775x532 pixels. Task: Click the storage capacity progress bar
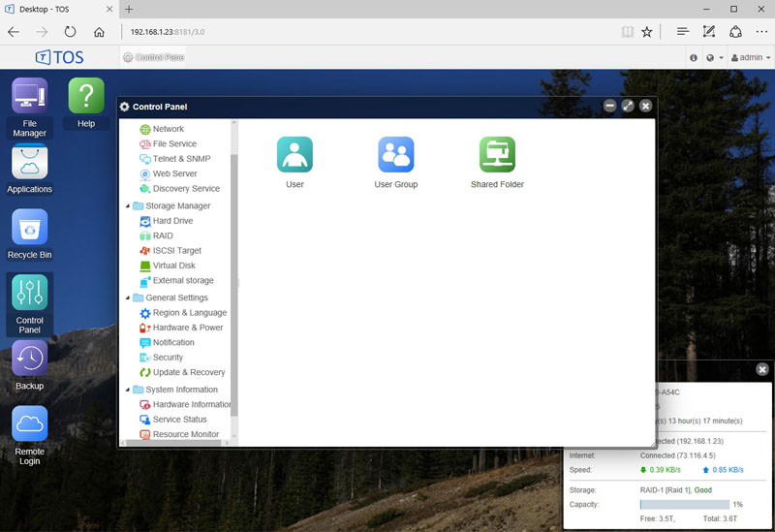click(x=684, y=505)
